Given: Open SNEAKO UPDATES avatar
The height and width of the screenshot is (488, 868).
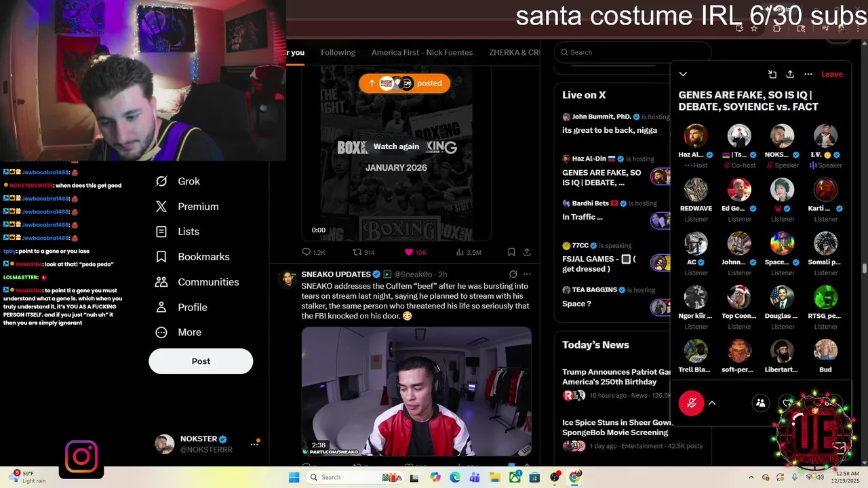Looking at the screenshot, I should click(288, 279).
